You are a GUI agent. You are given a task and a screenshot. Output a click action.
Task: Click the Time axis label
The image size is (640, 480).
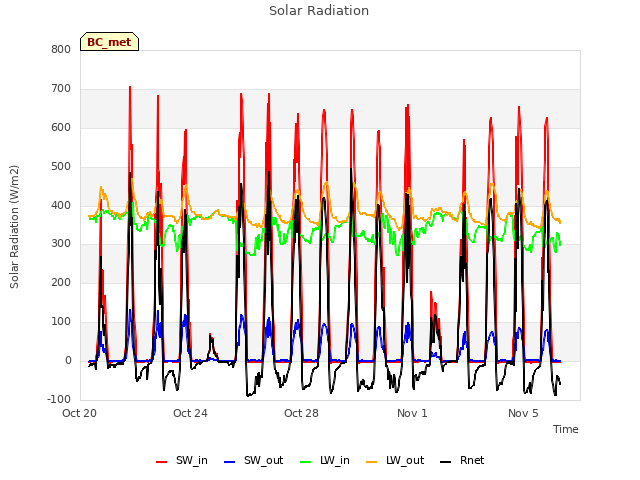[x=566, y=429]
